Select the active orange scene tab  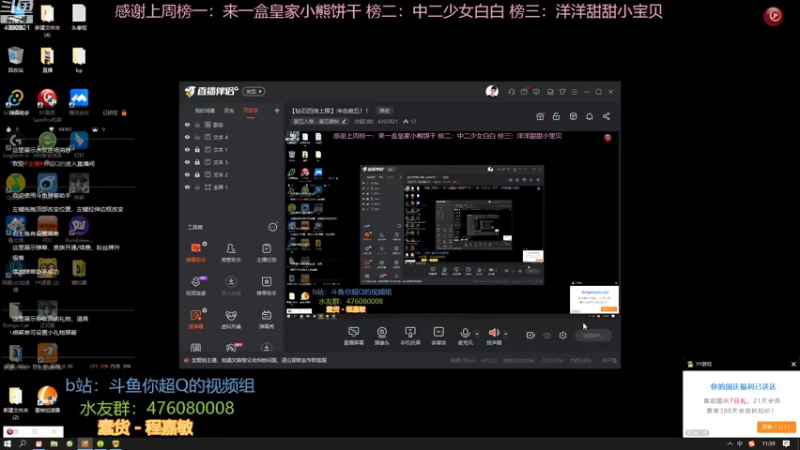[x=251, y=111]
